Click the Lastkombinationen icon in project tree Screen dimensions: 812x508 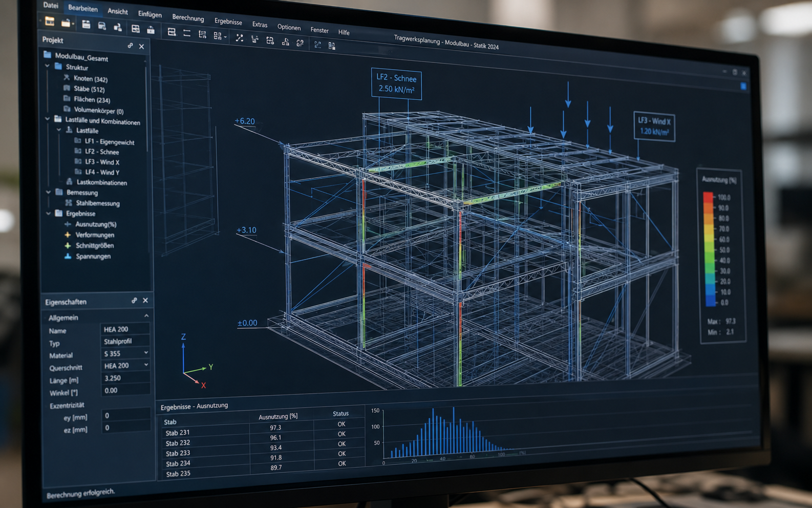pyautogui.click(x=69, y=182)
